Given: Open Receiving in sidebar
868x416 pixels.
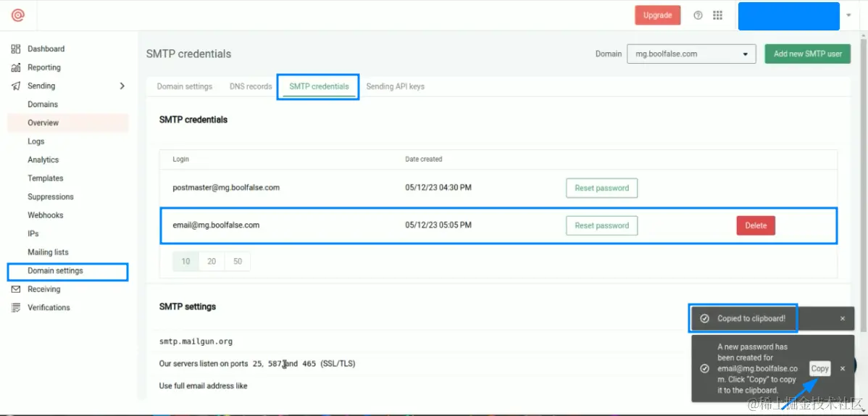Looking at the screenshot, I should click(x=43, y=289).
